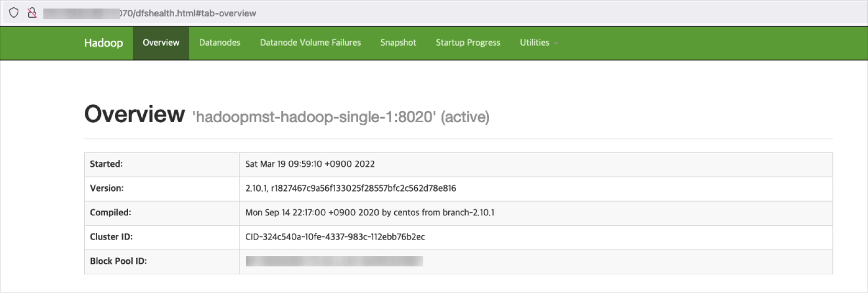Click the Hadoop brand link
The width and height of the screenshot is (868, 293).
point(104,43)
